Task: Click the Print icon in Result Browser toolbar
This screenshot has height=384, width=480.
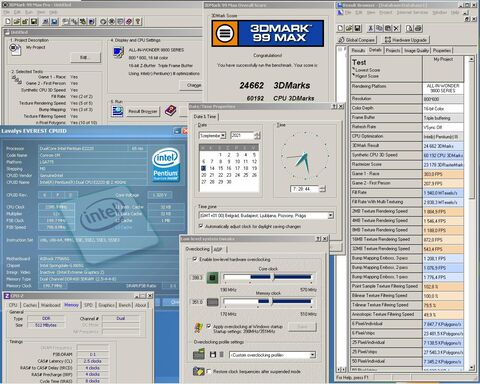Action: point(418,28)
